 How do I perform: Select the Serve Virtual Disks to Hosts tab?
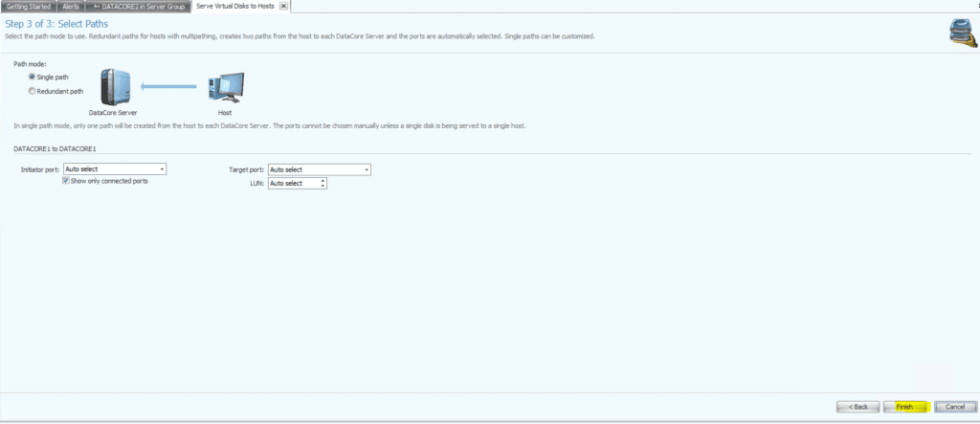tap(234, 6)
